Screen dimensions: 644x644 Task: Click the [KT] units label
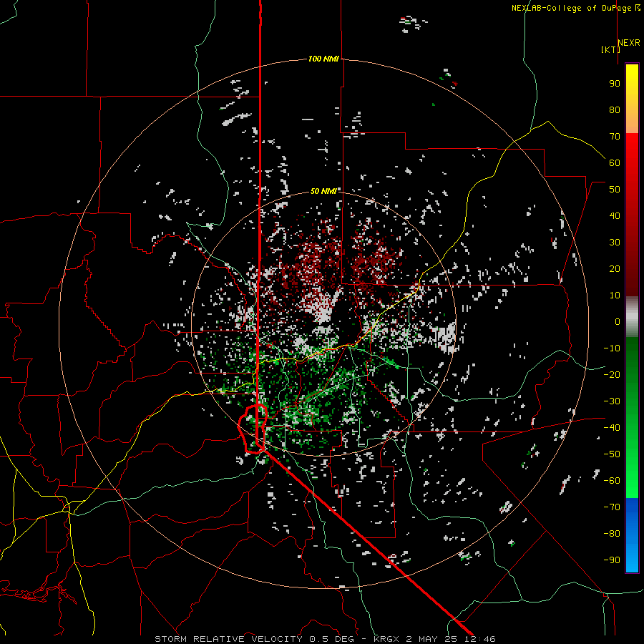[x=610, y=49]
